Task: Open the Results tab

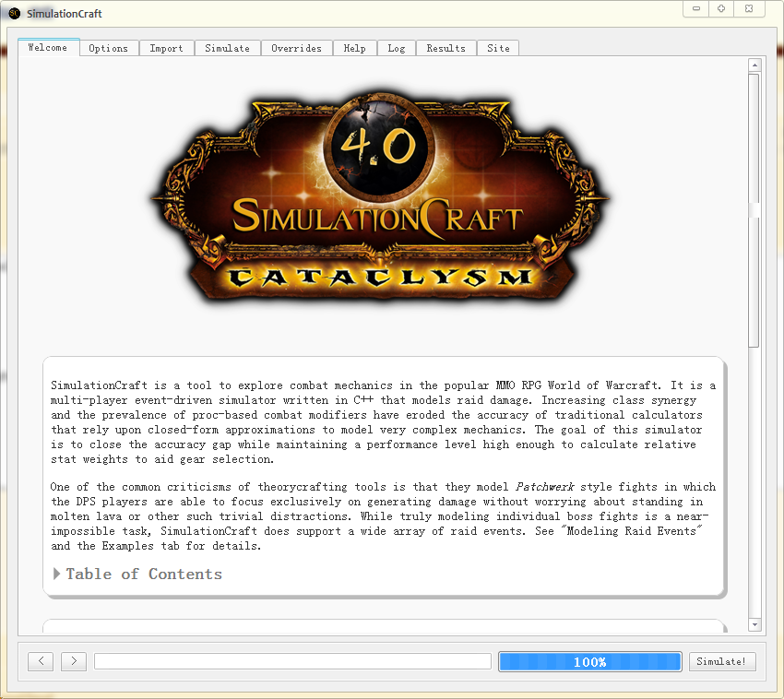Action: (x=445, y=47)
